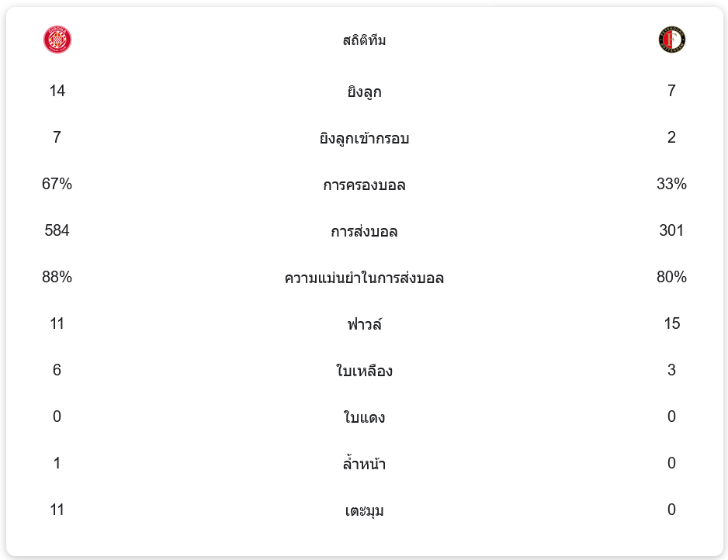This screenshot has height=560, width=728.
Task: Click the Feyenoord team crest
Action: [671, 40]
